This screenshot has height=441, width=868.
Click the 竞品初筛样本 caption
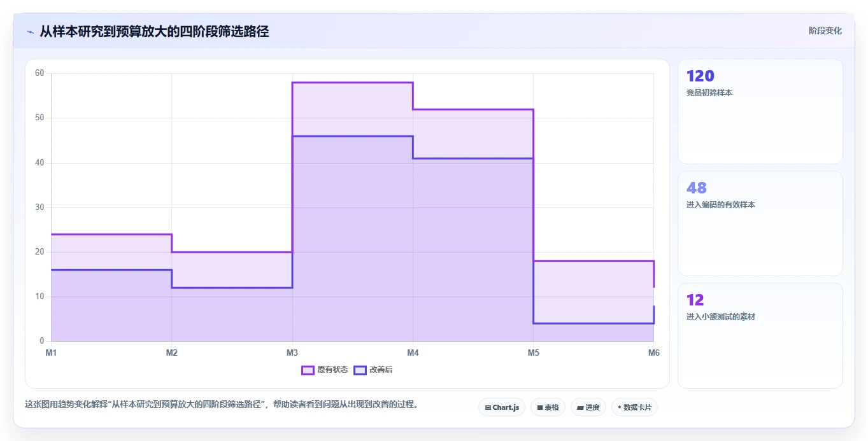pos(709,93)
